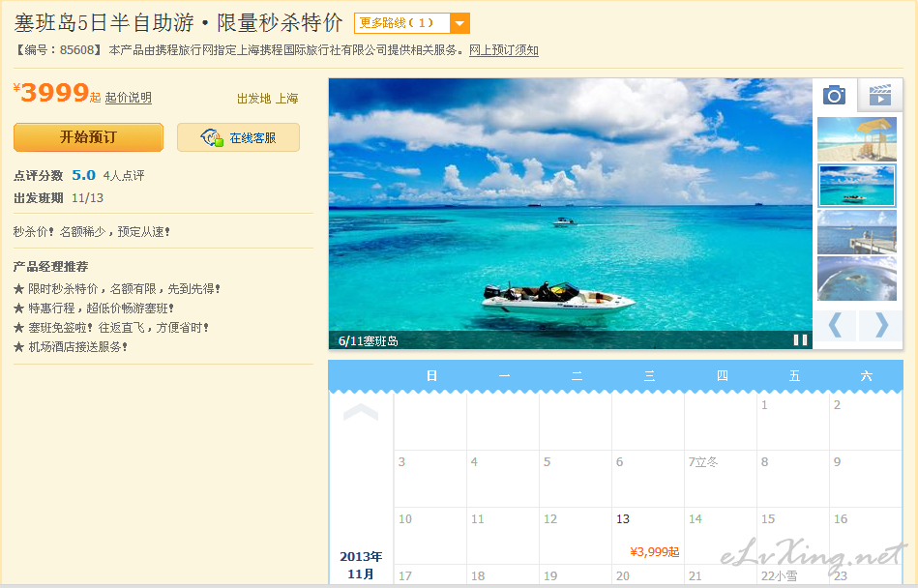Click 塞班免签啦 recommendation line
The image size is (918, 588).
click(111, 328)
